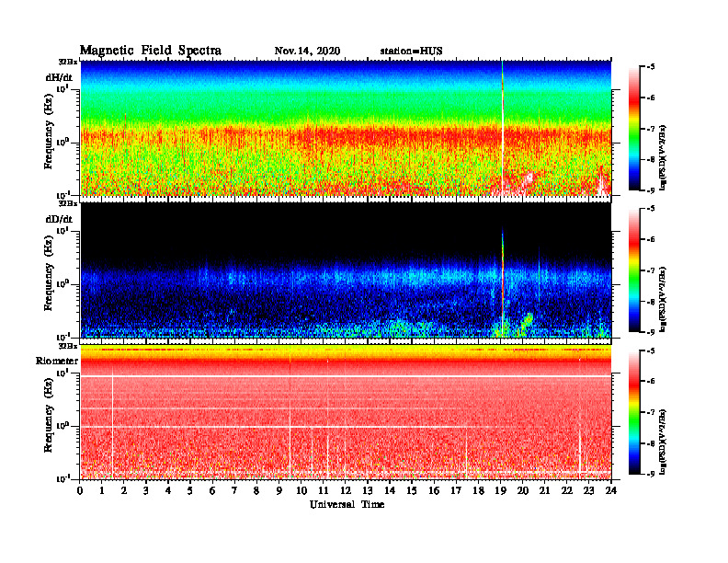Click hour 0 on the time axis
This screenshot has height=563, width=728.
80,490
